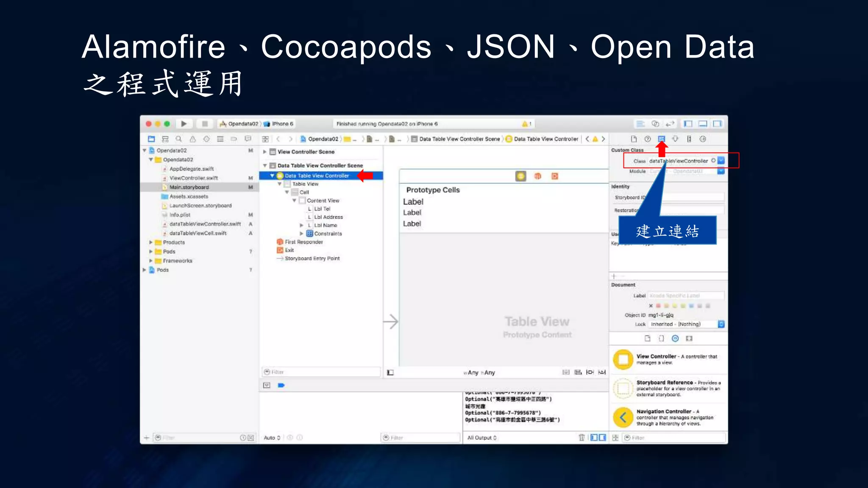Switch to the assistant editor
868x488 pixels.
pyautogui.click(x=655, y=124)
